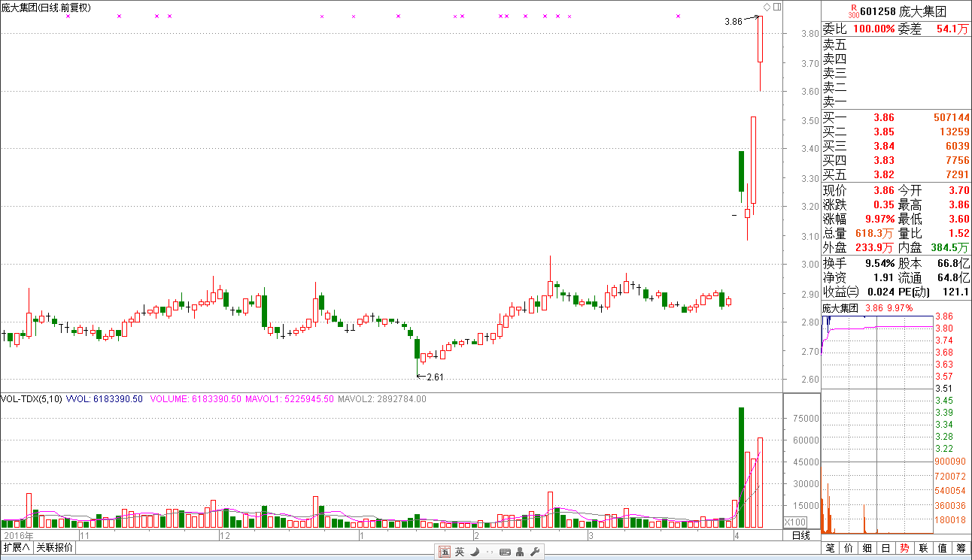This screenshot has height=560, width=972.
Task: Expand the 扩展 panel
Action: coord(16,547)
